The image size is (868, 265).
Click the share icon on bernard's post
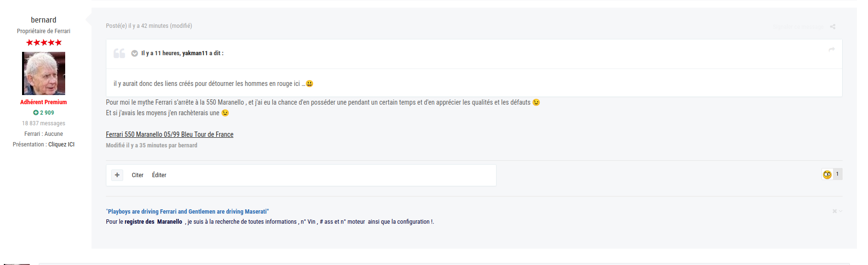tap(833, 27)
